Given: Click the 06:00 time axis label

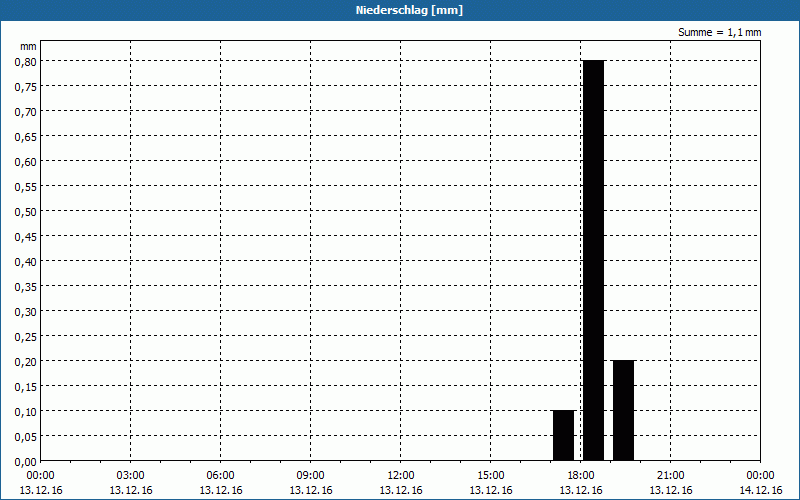Looking at the screenshot, I should (x=220, y=476).
